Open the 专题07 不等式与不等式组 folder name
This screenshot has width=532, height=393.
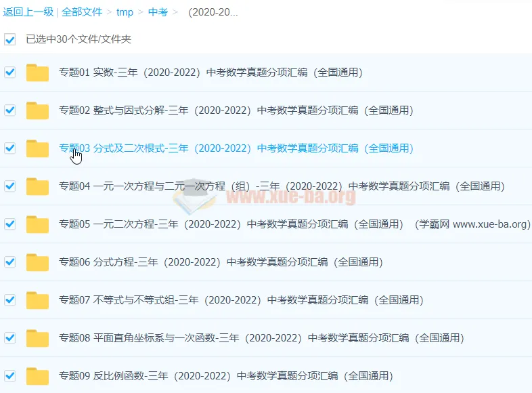tap(241, 300)
